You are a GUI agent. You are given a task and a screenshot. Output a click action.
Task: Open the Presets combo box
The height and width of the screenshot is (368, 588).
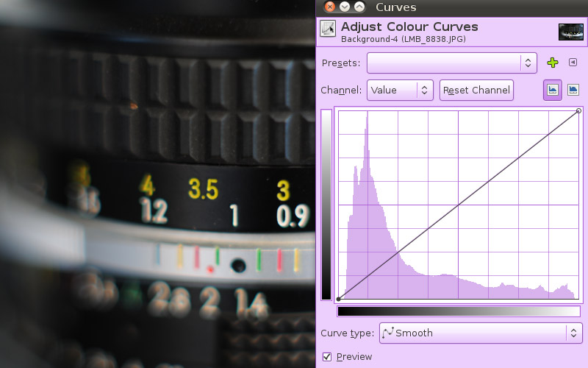click(x=451, y=63)
